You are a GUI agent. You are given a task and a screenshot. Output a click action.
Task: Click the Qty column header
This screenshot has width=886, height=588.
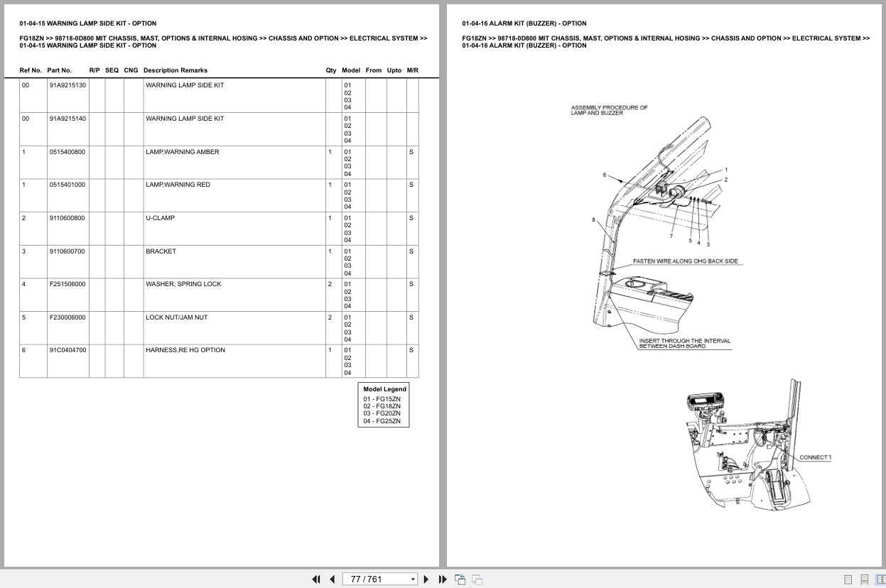tap(331, 70)
